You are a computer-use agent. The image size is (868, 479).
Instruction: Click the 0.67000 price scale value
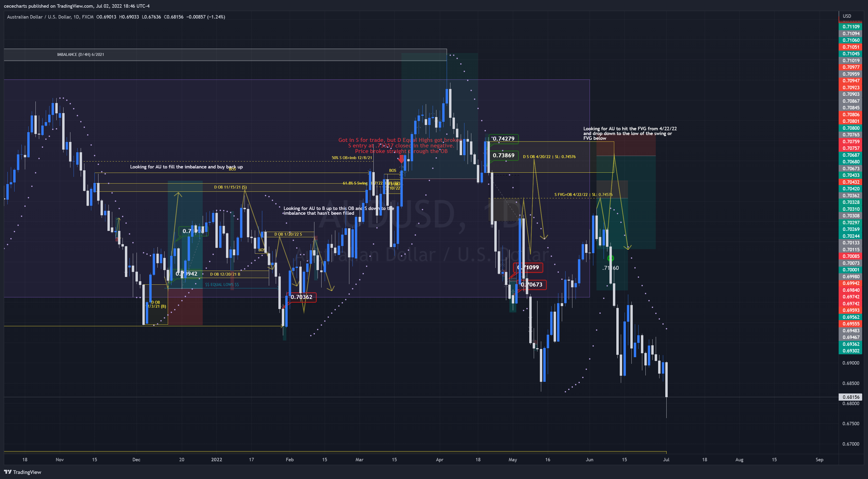851,444
